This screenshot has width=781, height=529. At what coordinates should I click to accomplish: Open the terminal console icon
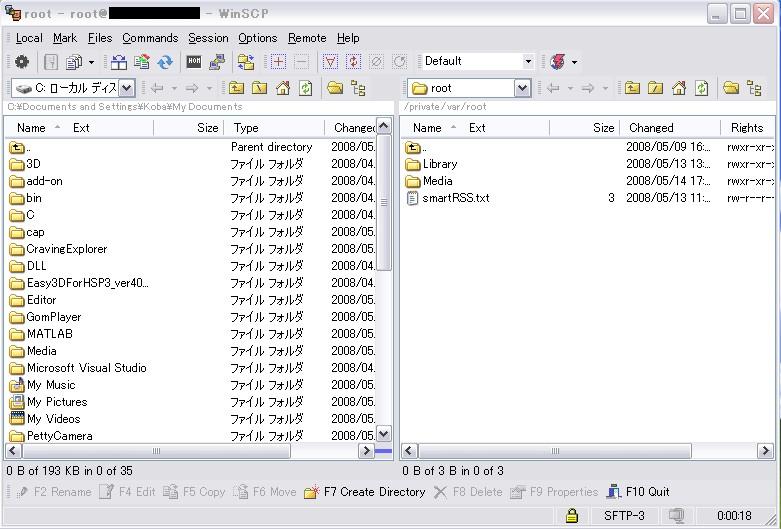[x=195, y=62]
